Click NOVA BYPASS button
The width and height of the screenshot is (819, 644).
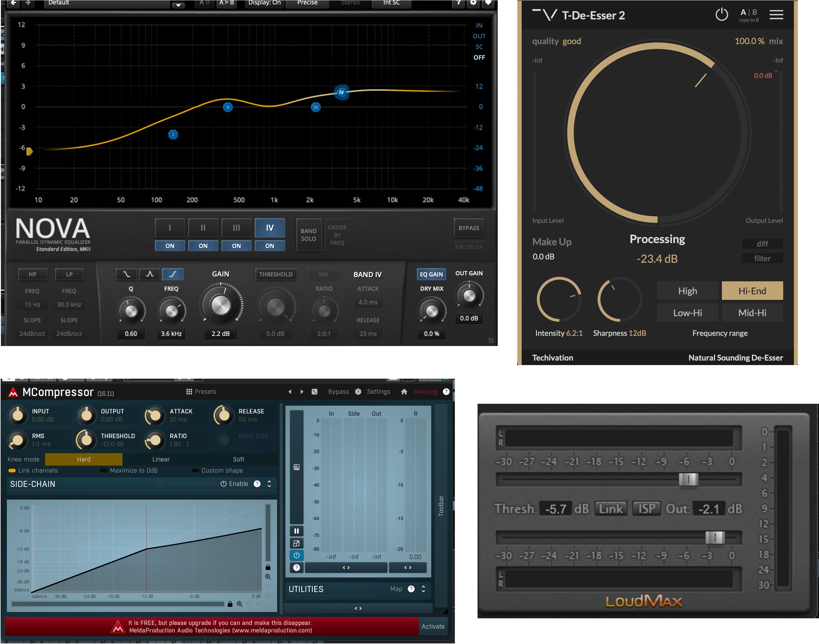[x=468, y=228]
